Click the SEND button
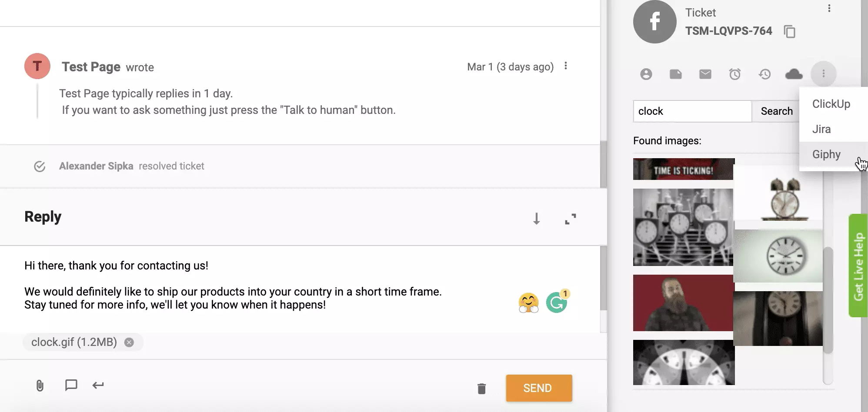The width and height of the screenshot is (868, 412). tap(538, 388)
